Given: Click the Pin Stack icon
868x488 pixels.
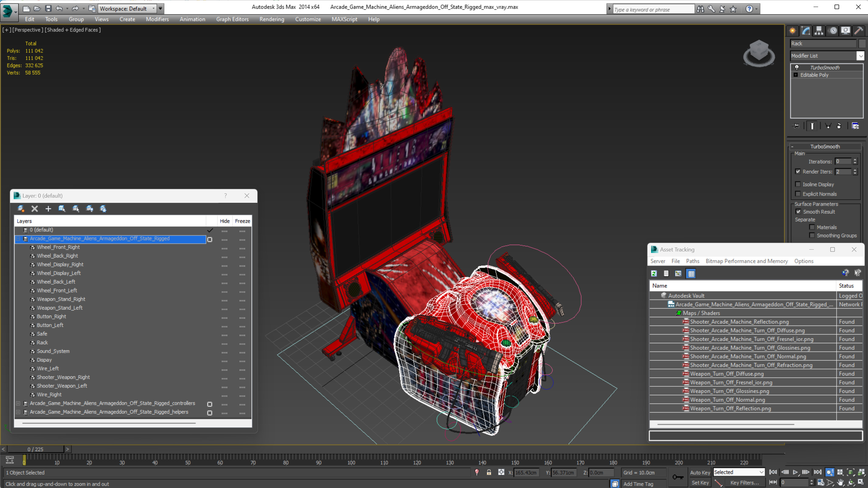Looking at the screenshot, I should [796, 126].
